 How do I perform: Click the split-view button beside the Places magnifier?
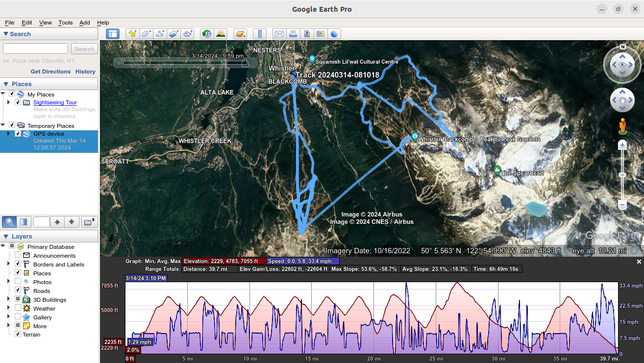click(24, 222)
